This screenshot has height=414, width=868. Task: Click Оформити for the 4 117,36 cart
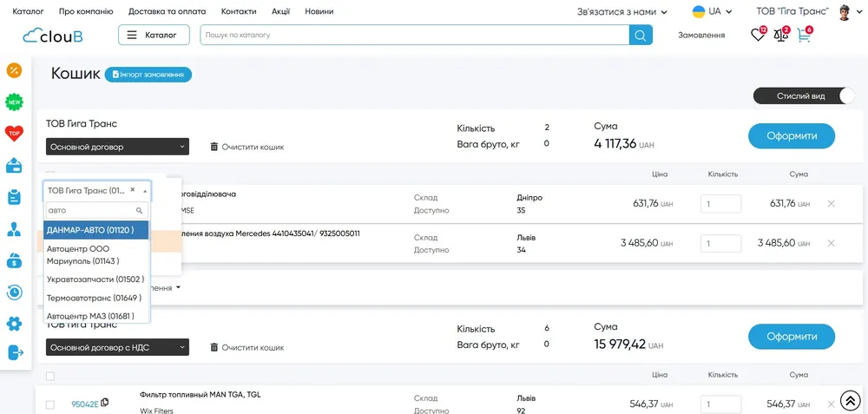point(792,135)
